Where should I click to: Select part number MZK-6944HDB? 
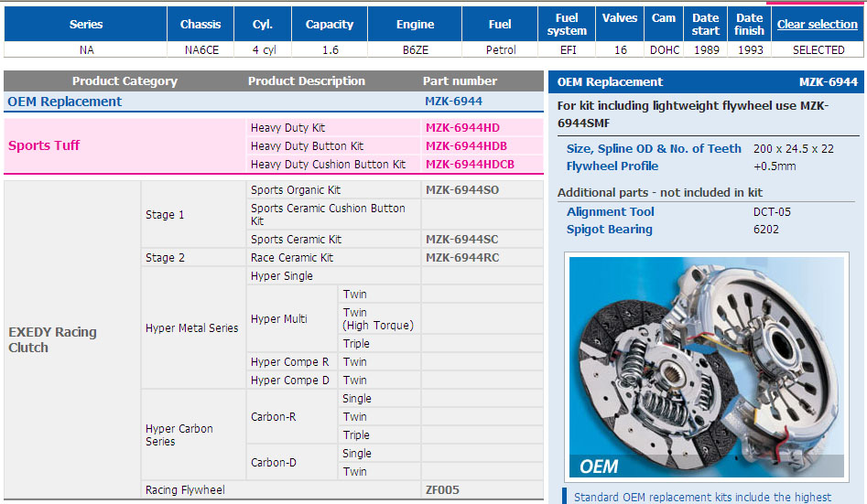(x=466, y=146)
